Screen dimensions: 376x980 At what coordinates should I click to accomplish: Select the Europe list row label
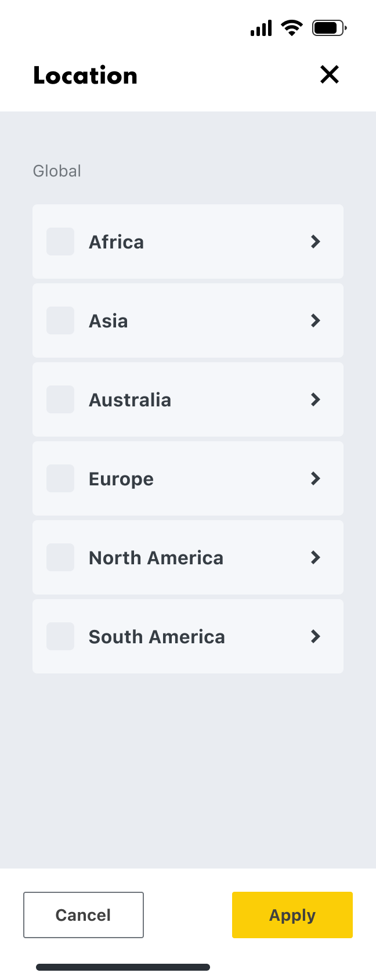point(121,479)
